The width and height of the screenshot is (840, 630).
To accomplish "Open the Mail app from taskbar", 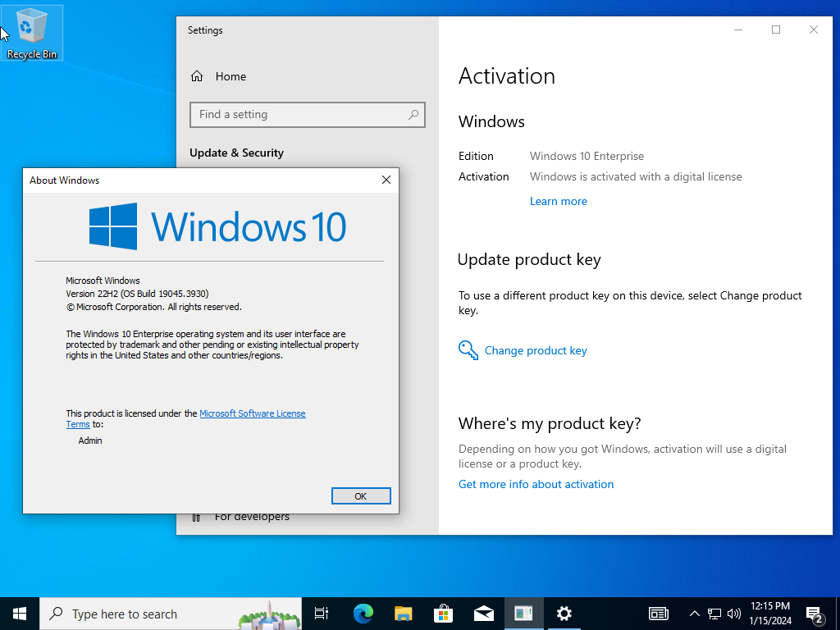I will coord(484,614).
